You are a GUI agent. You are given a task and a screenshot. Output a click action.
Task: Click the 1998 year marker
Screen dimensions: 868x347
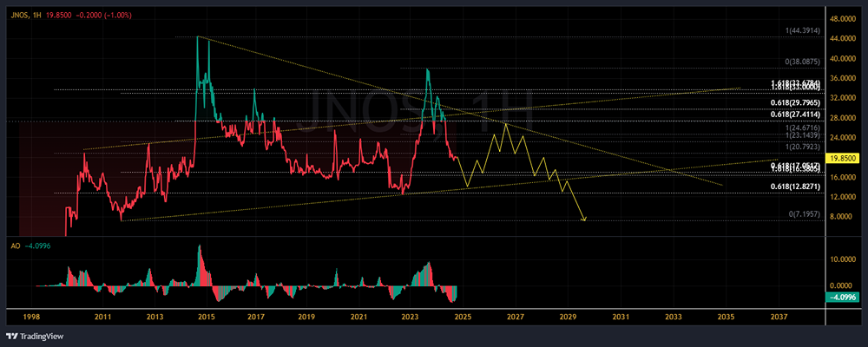click(x=31, y=317)
